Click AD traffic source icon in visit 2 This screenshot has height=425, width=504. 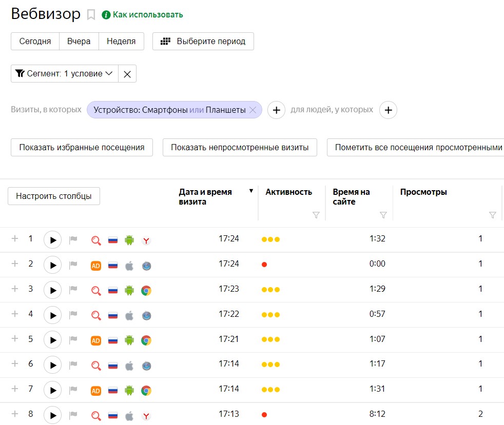click(96, 266)
